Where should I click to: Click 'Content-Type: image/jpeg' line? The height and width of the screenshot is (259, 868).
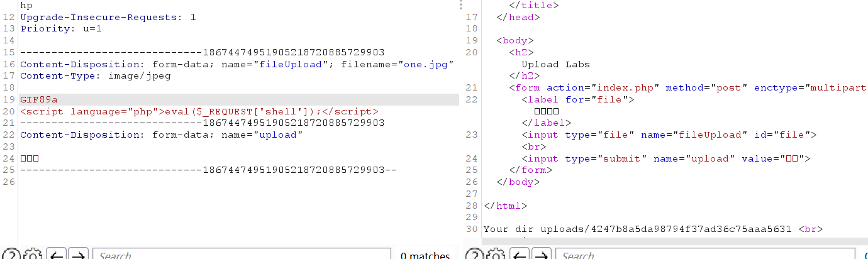pyautogui.click(x=96, y=76)
